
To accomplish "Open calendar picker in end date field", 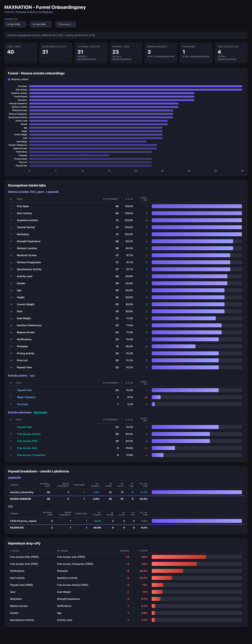I will click(x=48, y=24).
